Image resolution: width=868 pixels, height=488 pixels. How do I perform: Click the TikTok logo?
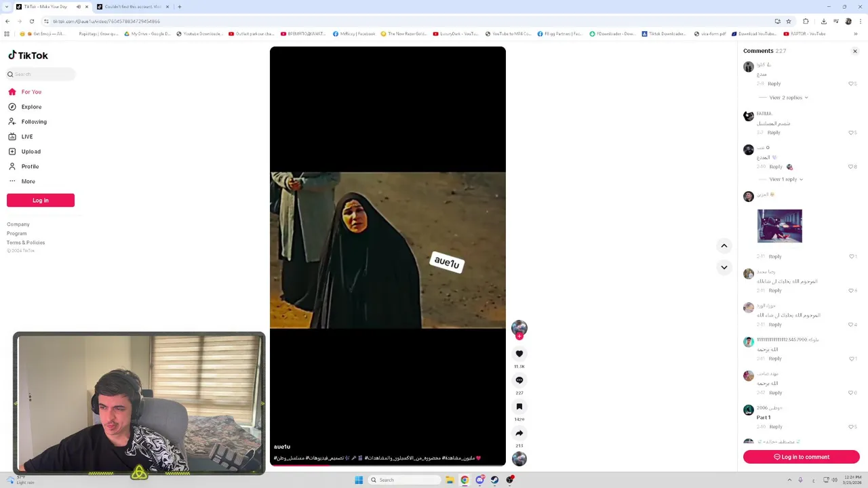point(28,56)
